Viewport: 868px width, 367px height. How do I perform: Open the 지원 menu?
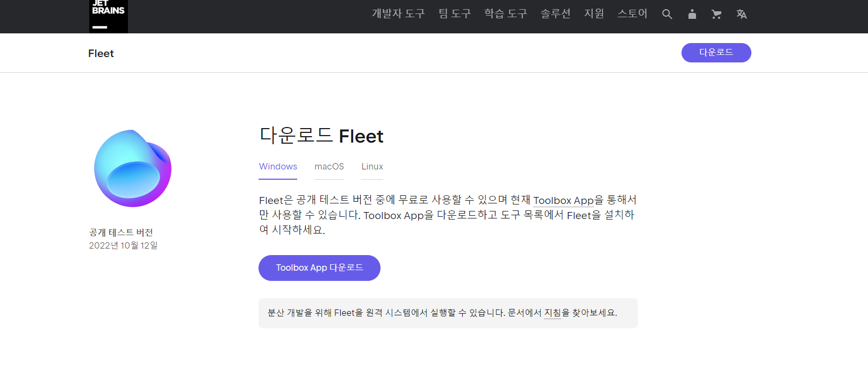[x=594, y=13]
